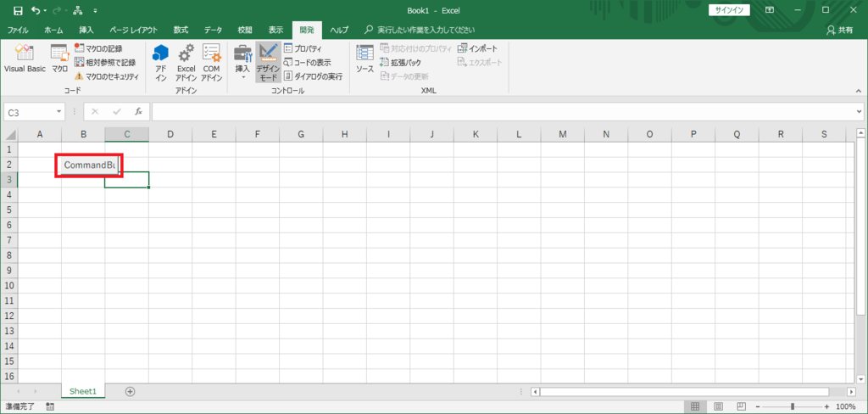The image size is (868, 414).
Task: Zoom in with the plus button
Action: click(827, 407)
